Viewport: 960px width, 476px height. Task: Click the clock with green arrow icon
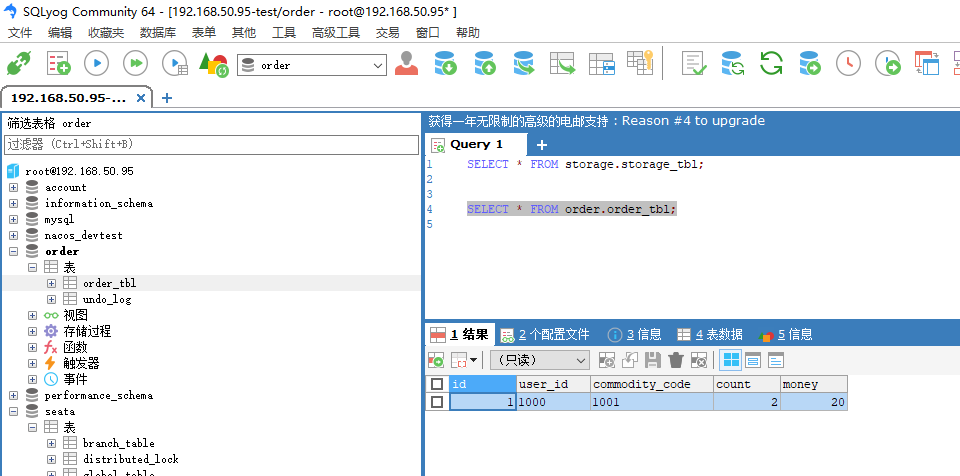pyautogui.click(x=888, y=63)
